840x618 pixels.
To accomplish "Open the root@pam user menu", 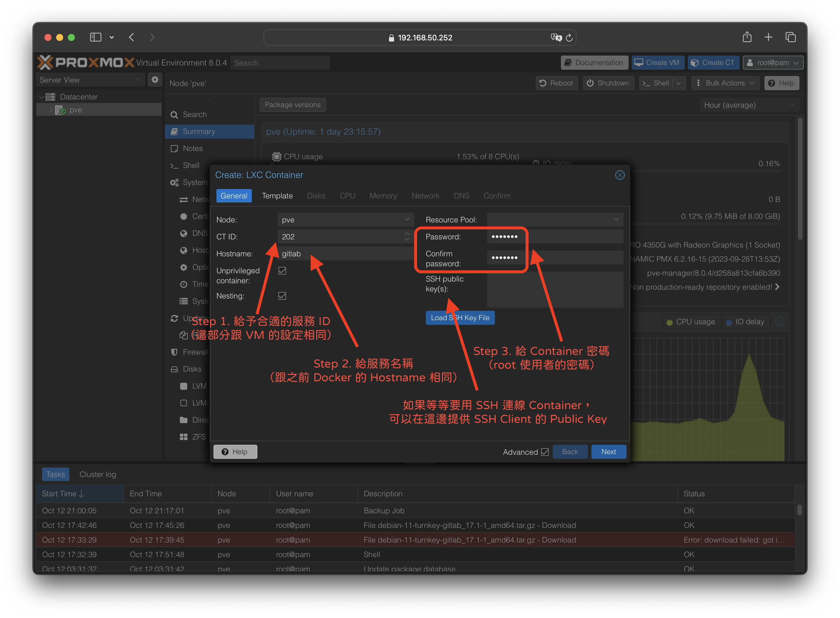I will point(773,63).
